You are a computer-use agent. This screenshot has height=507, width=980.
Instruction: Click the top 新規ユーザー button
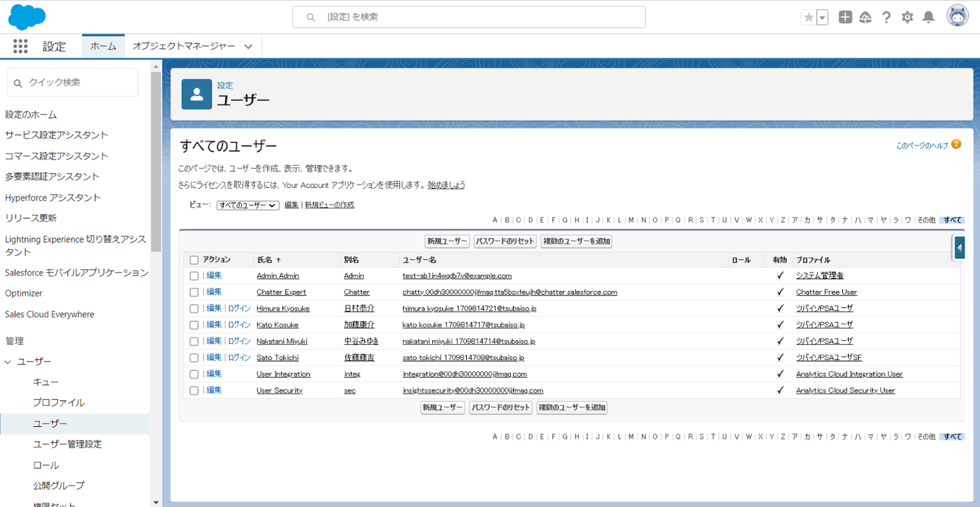coord(447,241)
